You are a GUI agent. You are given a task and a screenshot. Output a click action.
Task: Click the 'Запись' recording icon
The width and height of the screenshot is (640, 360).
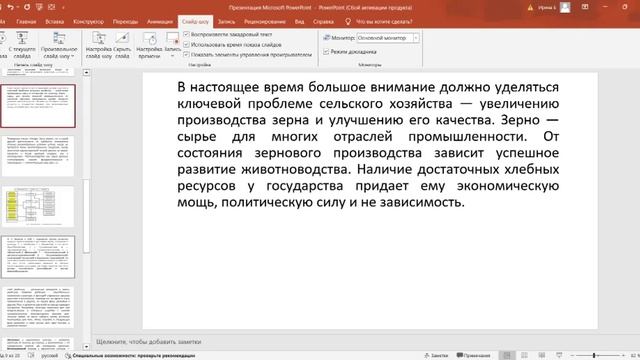173,39
